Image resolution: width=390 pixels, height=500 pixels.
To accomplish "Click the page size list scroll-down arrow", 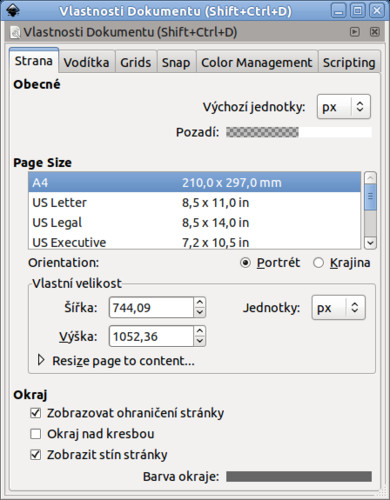I will coord(370,243).
